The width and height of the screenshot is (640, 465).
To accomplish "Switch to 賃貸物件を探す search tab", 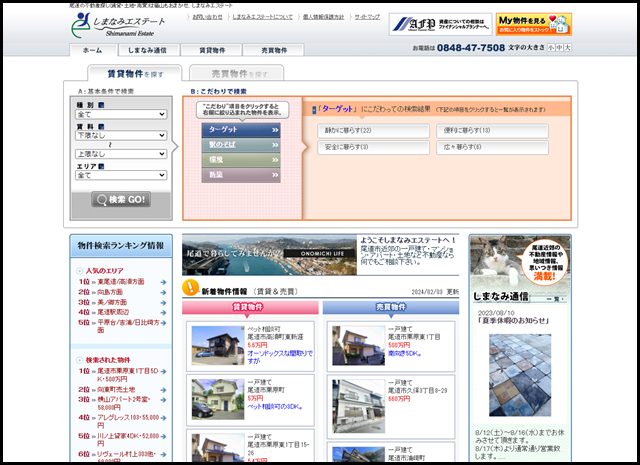I will [x=135, y=73].
